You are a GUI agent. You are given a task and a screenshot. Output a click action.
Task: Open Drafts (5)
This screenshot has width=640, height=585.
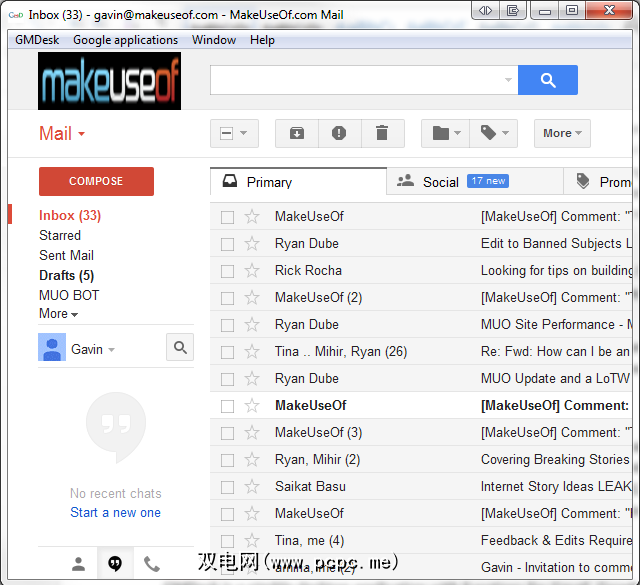(x=67, y=275)
